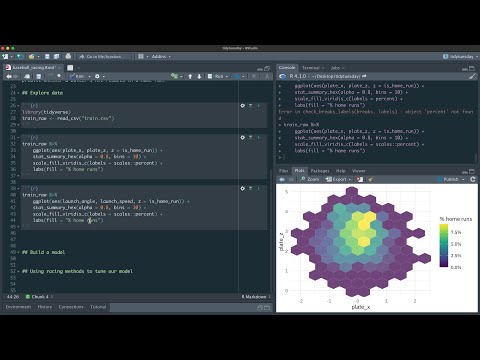Viewport: 480px width, 360px height.
Task: Remove current plot with red X icon
Action: click(359, 179)
